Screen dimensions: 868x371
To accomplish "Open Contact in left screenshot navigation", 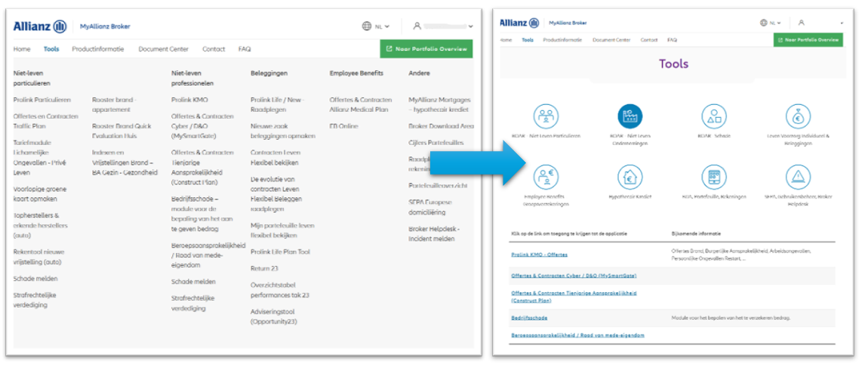I will (x=214, y=49).
